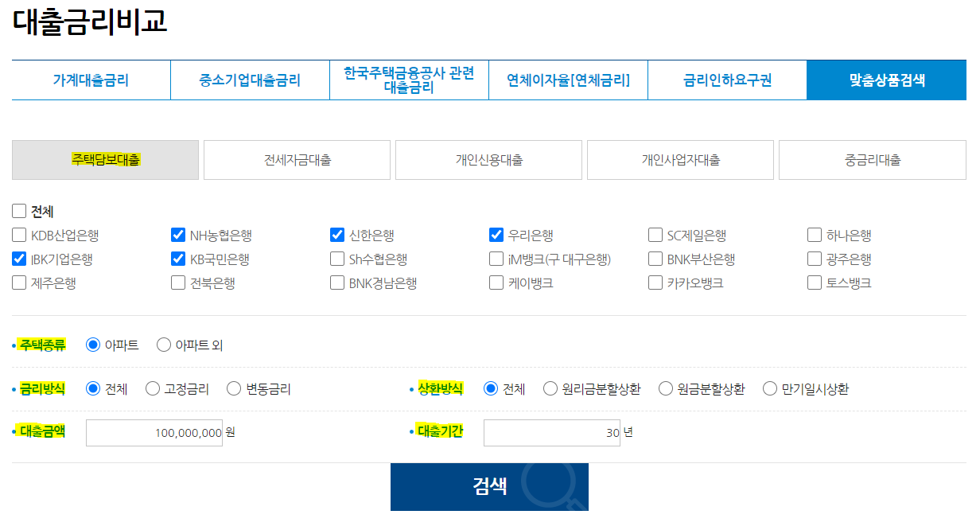Click the 대출금액 amount input field
980x530 pixels.
coord(154,432)
